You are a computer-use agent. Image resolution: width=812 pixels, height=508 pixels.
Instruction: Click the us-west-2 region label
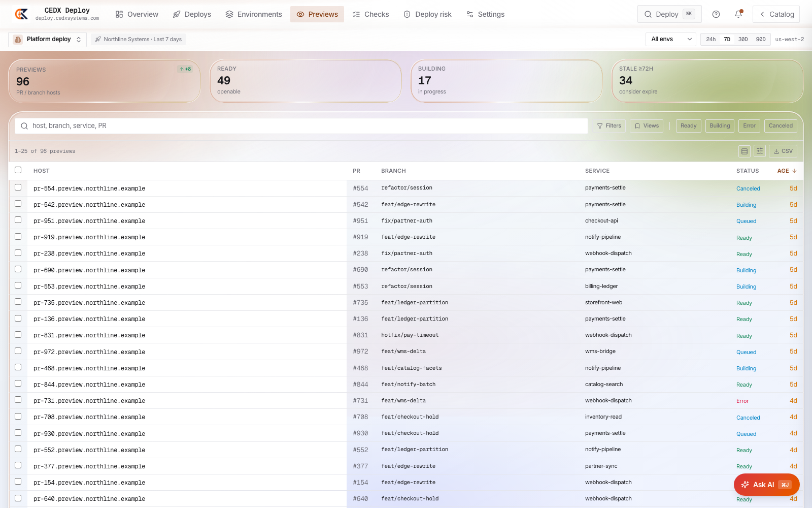tap(790, 39)
